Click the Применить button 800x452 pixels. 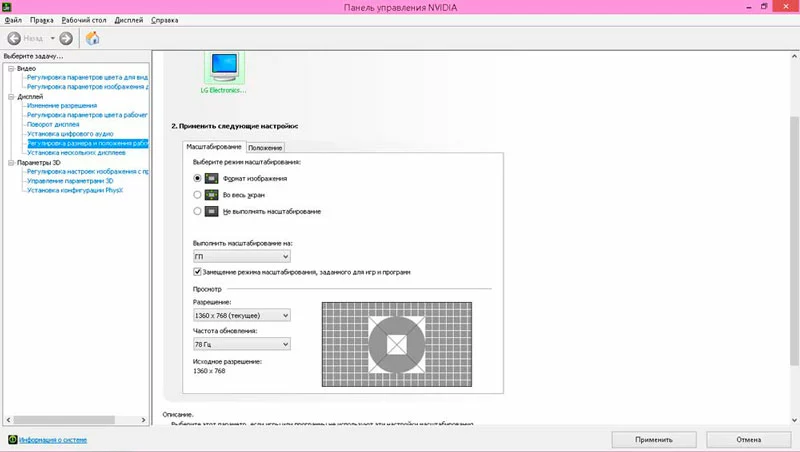pos(654,439)
